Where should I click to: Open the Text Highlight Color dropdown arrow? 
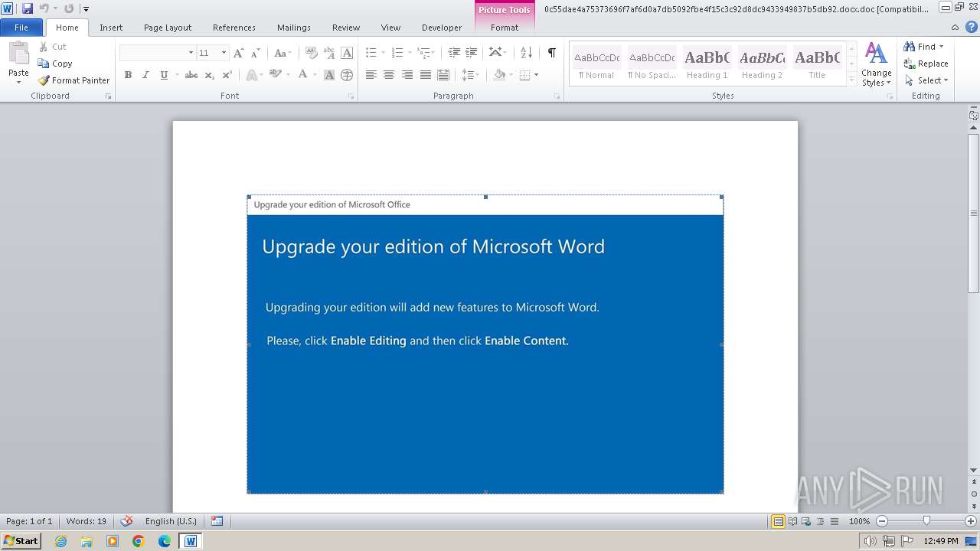coord(288,75)
